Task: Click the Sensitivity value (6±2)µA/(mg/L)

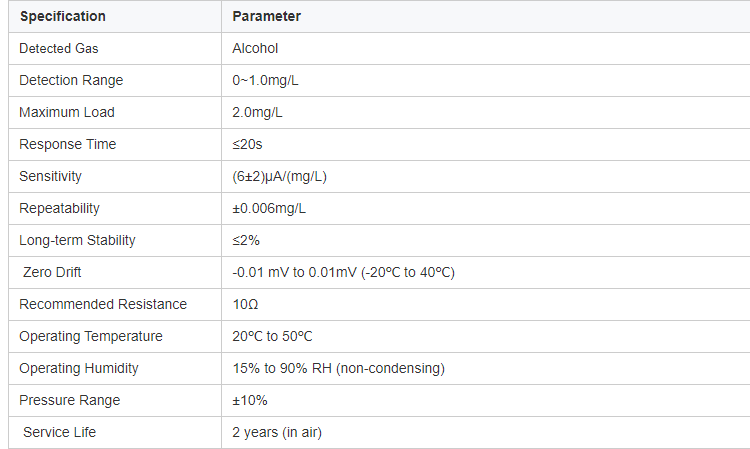Action: (x=280, y=176)
